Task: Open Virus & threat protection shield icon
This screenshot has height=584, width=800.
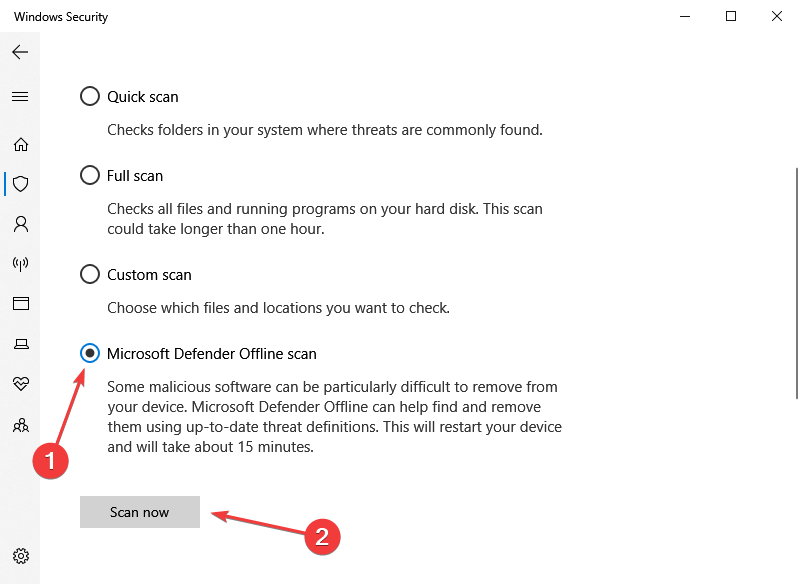Action: [x=20, y=184]
